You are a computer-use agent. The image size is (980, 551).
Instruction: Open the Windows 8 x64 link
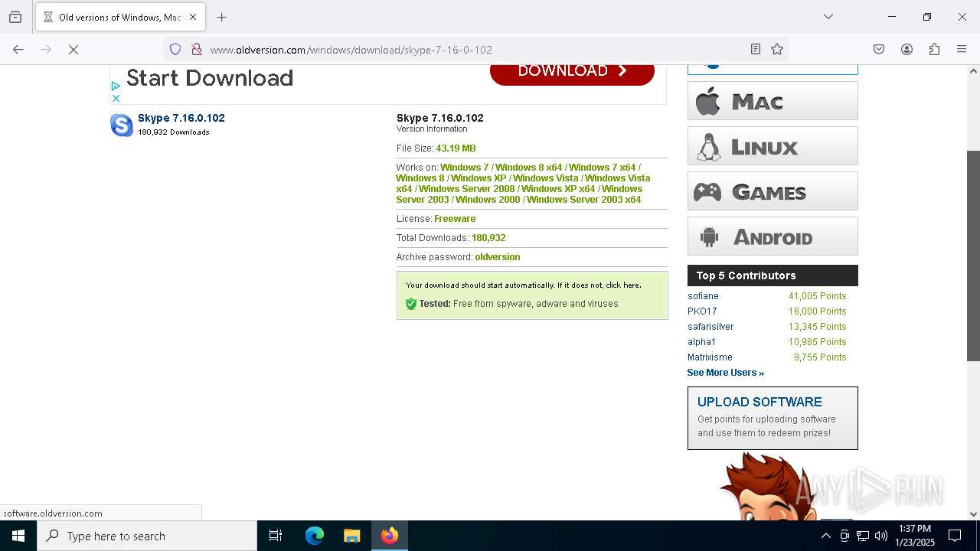[528, 168]
